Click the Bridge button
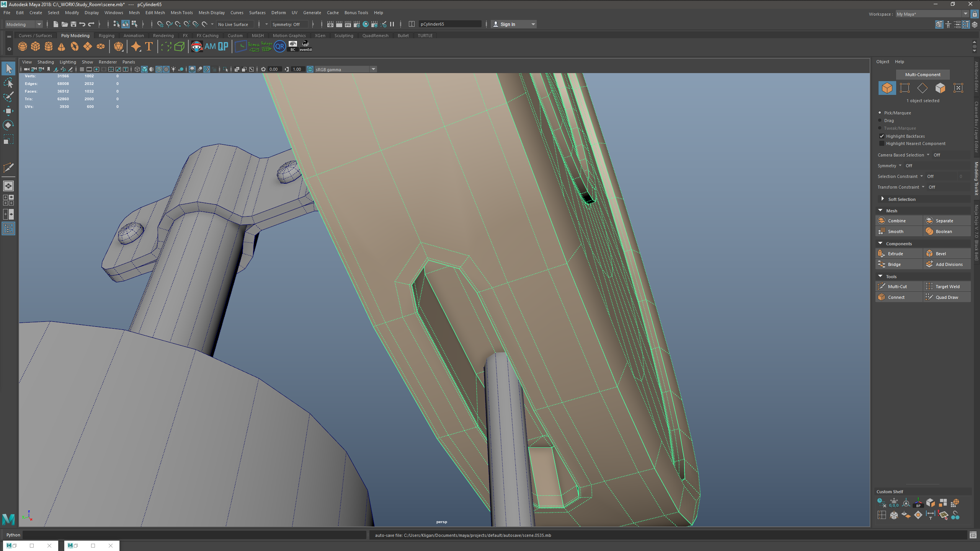Image resolution: width=980 pixels, height=551 pixels. (x=899, y=264)
